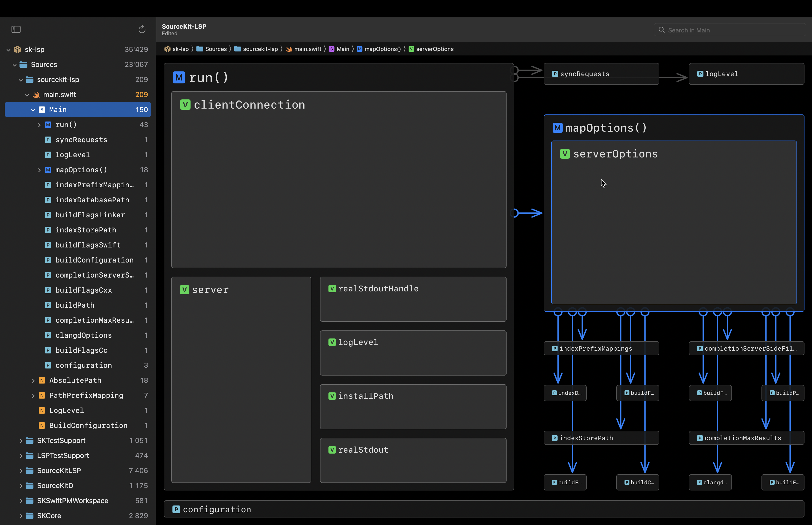
Task: Select the realStdout variable block
Action: [x=413, y=460]
